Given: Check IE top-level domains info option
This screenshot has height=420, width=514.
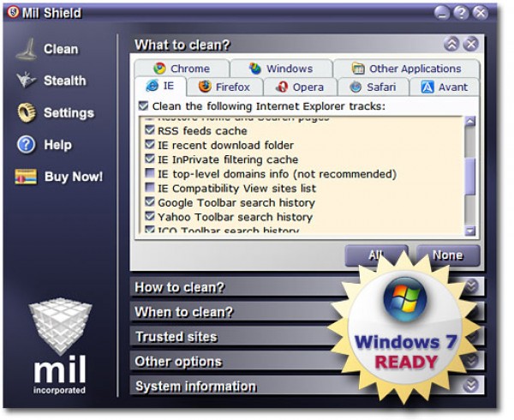Looking at the screenshot, I should pyautogui.click(x=149, y=173).
